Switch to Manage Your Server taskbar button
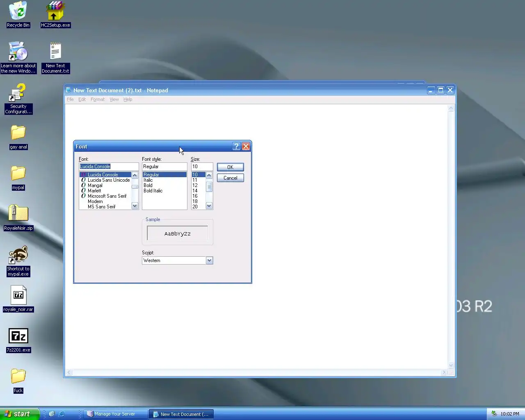 point(115,414)
